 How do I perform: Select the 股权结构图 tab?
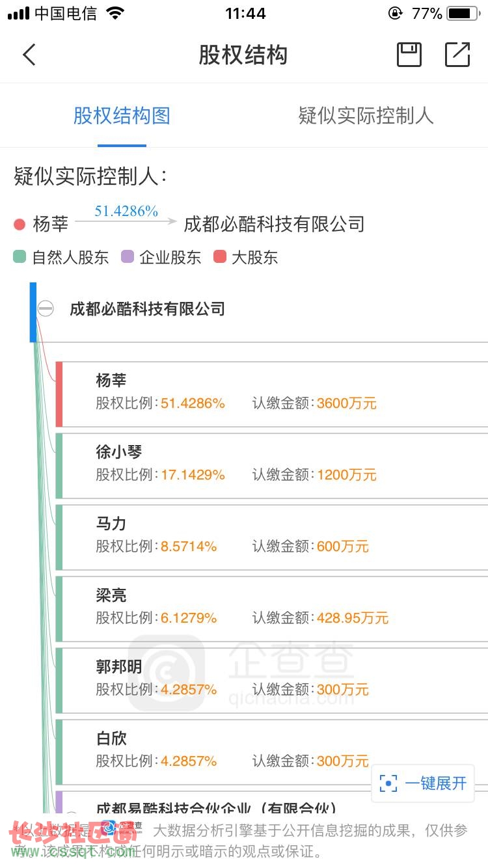(x=122, y=116)
